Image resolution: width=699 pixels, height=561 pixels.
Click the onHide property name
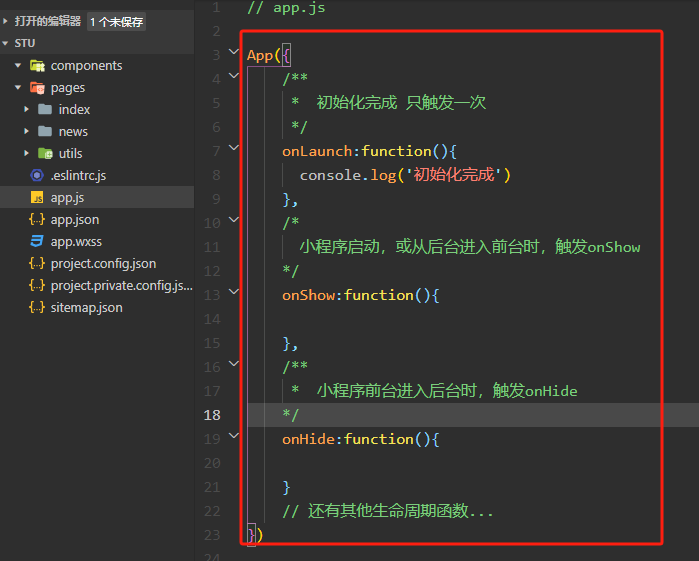pos(308,439)
